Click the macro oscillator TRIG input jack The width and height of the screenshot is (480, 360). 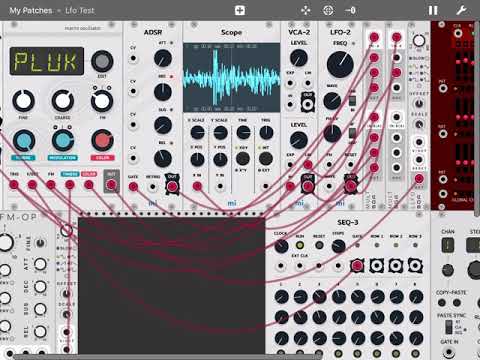(14, 185)
